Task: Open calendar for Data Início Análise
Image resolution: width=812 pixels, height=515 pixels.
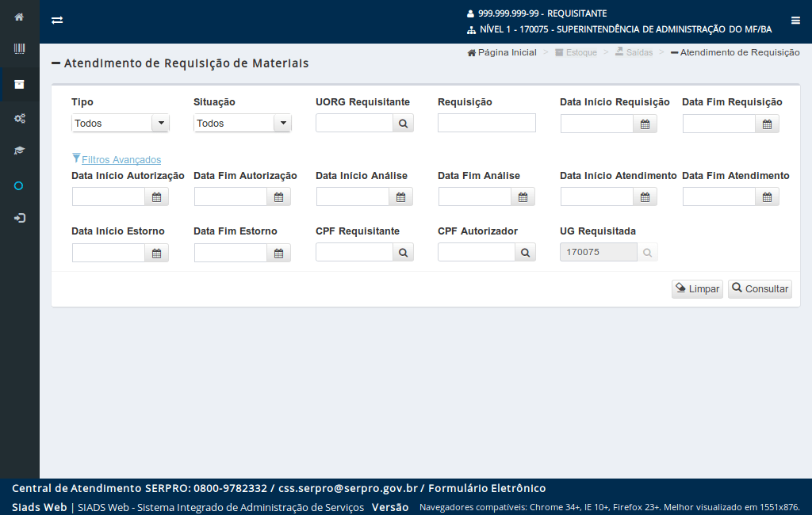Action: pos(400,197)
